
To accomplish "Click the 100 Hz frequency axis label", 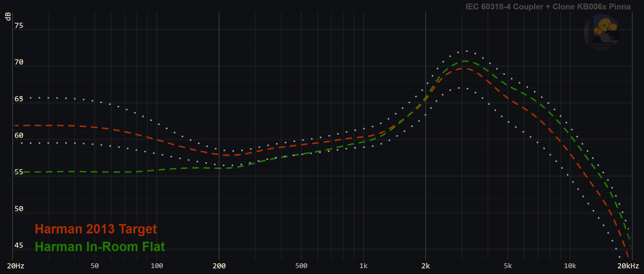I will [157, 266].
